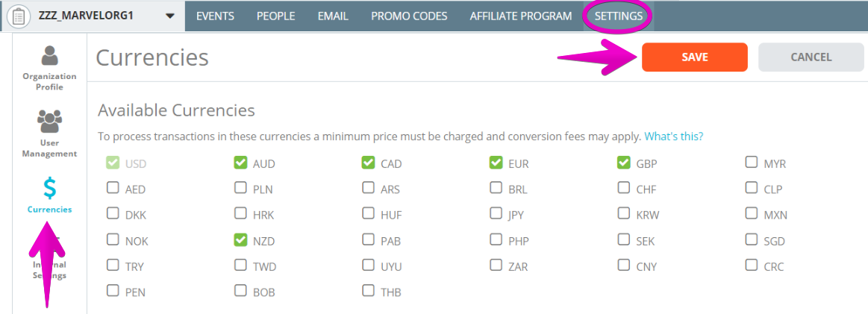Tick the MXN currency checkbox
The height and width of the screenshot is (314, 868).
751,213
